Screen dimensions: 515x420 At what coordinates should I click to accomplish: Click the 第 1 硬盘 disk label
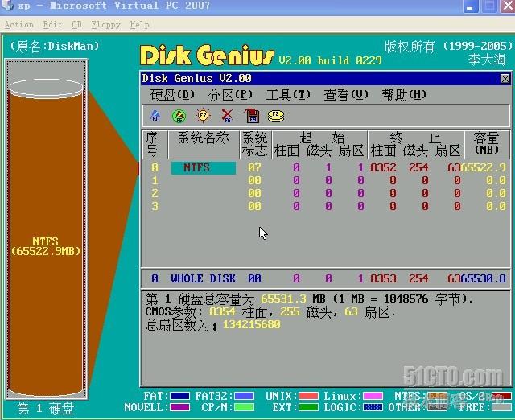click(x=45, y=410)
